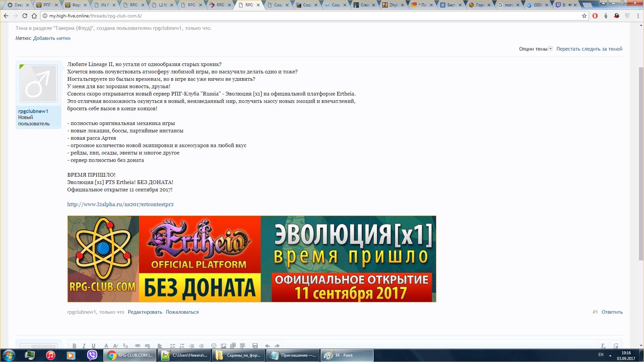The height and width of the screenshot is (362, 644).
Task: Switch to the Deep browser tab
Action: (x=18, y=5)
